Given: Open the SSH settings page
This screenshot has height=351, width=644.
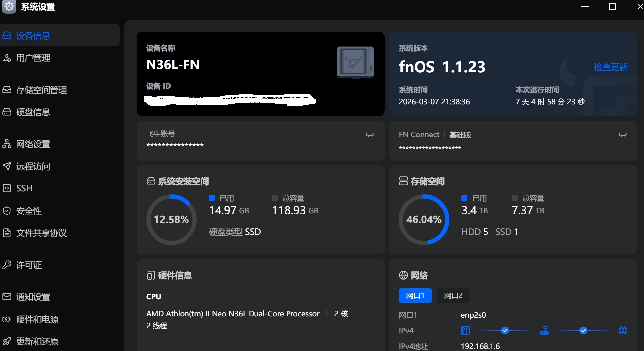Looking at the screenshot, I should [x=24, y=188].
